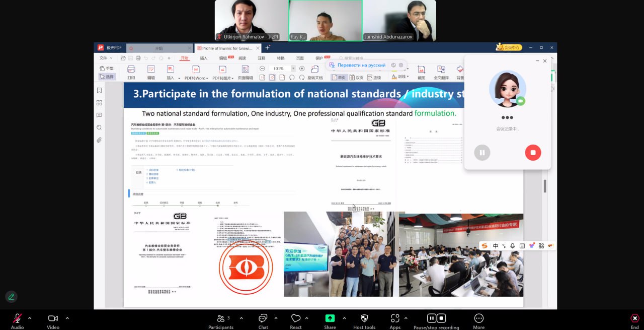The width and height of the screenshot is (644, 330).
Task: Open the bookmarks panel in PDF sidebar
Action: [99, 90]
